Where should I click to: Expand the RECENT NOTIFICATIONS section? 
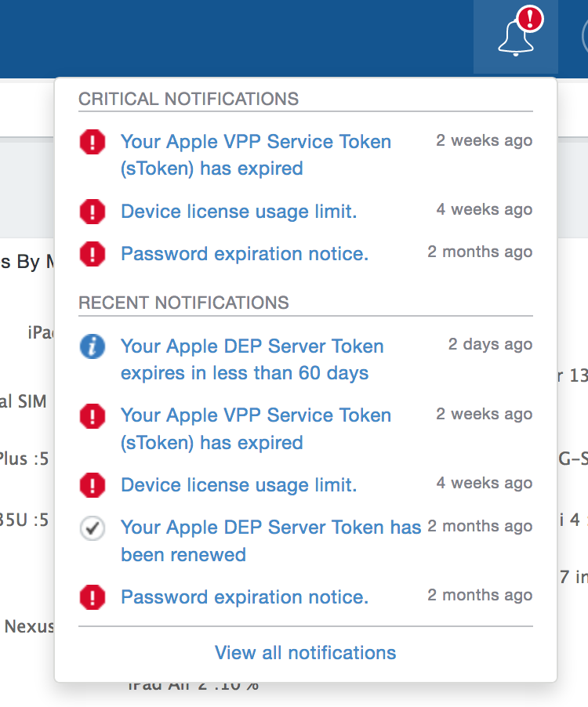pyautogui.click(x=183, y=303)
